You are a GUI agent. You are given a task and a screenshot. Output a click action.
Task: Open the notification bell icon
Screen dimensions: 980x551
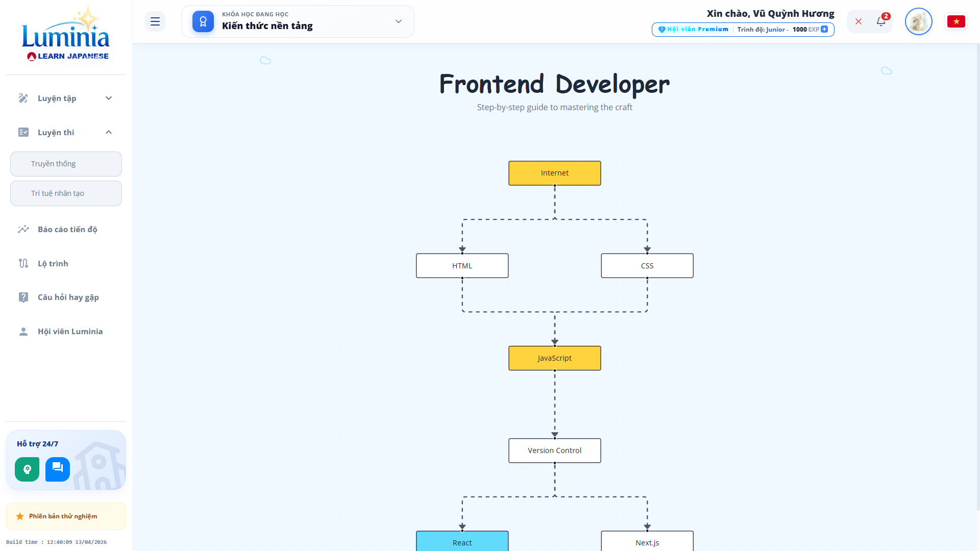pyautogui.click(x=881, y=21)
